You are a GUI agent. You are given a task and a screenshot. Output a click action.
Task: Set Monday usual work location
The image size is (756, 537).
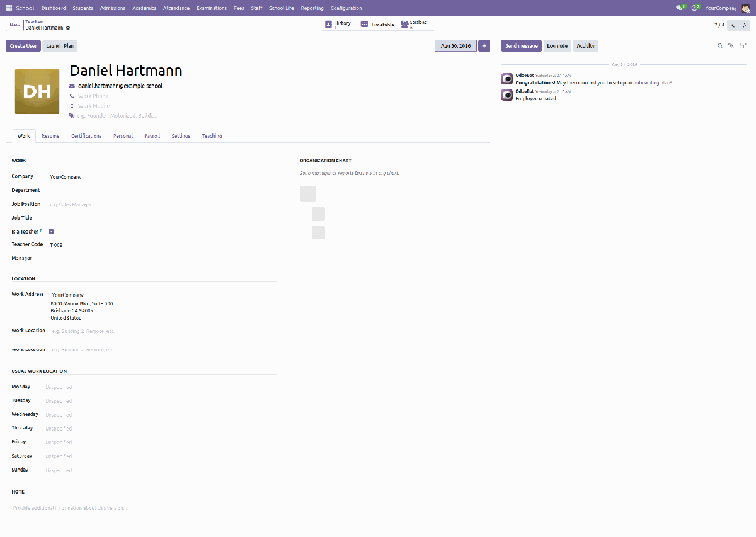(161, 387)
